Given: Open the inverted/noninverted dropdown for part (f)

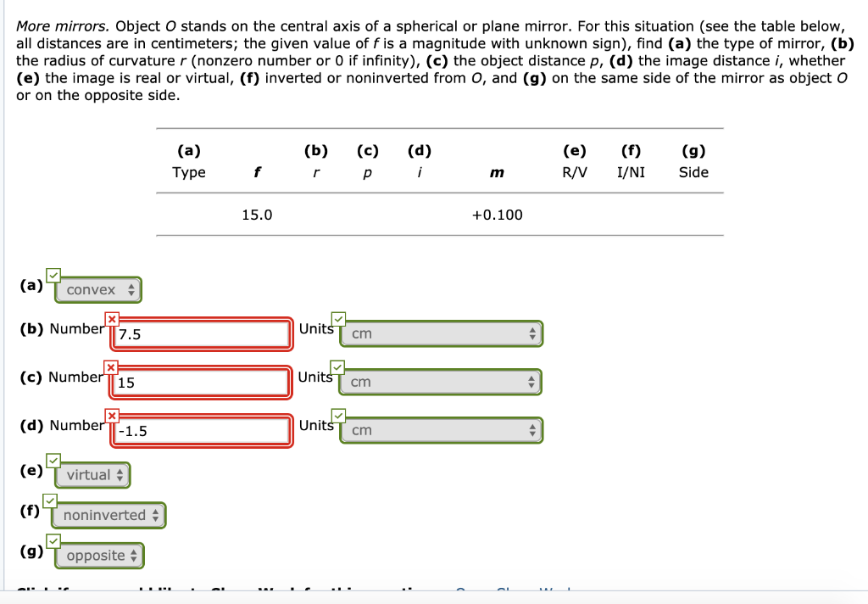Looking at the screenshot, I should point(108,515).
